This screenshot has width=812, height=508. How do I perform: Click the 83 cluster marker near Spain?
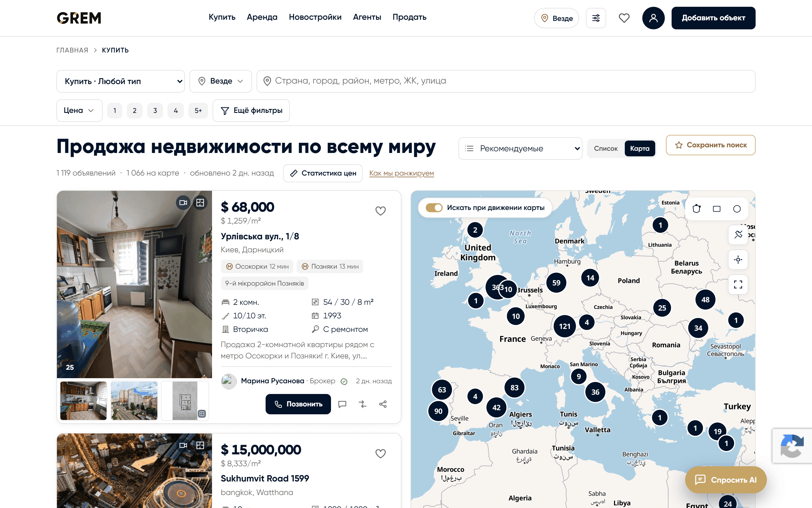tap(514, 388)
